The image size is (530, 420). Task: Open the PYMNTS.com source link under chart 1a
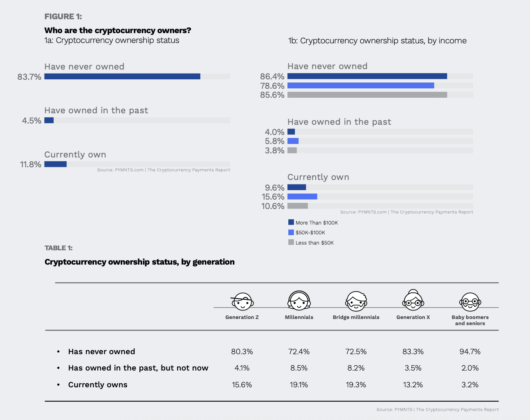pos(164,170)
